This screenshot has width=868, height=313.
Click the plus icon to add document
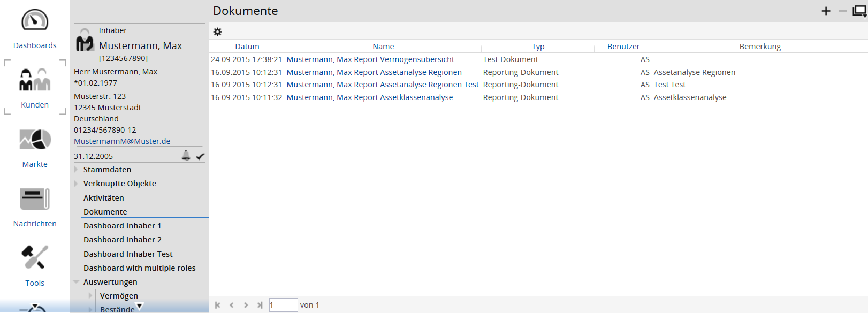826,11
